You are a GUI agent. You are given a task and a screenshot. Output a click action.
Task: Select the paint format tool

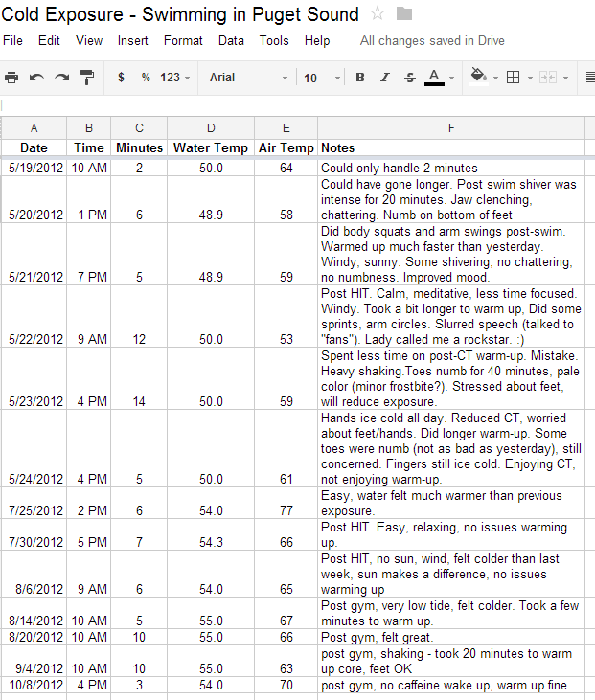(x=87, y=78)
